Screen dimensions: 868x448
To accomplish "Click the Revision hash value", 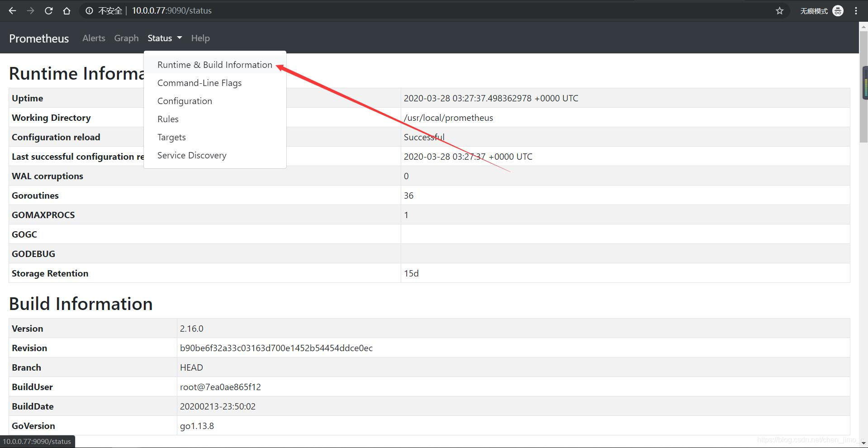I will (x=276, y=348).
